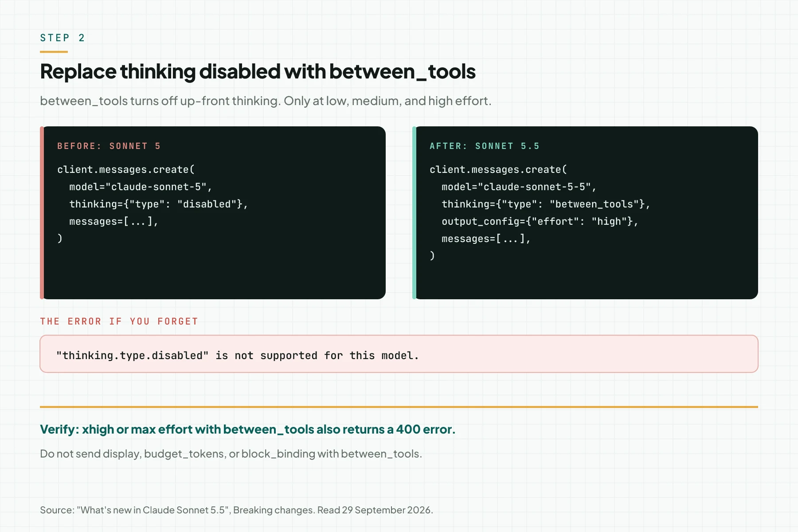
Task: Select the heading 'Replace thinking disabled with between_tools'
Action: (x=258, y=72)
